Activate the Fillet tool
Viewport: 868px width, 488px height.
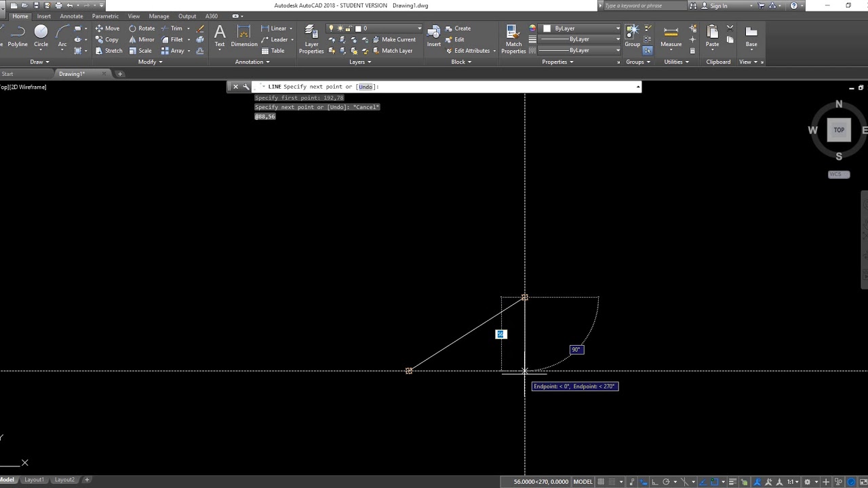(172, 39)
